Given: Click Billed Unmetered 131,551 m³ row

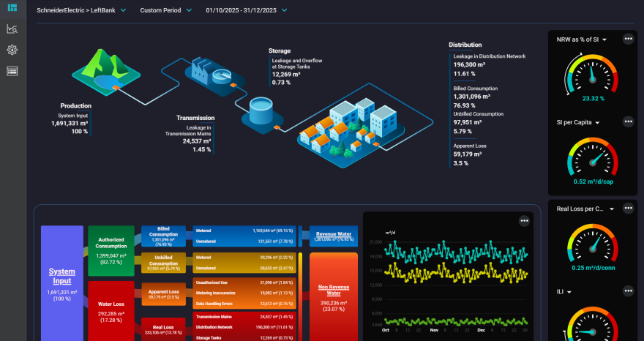Looking at the screenshot, I should tap(244, 241).
